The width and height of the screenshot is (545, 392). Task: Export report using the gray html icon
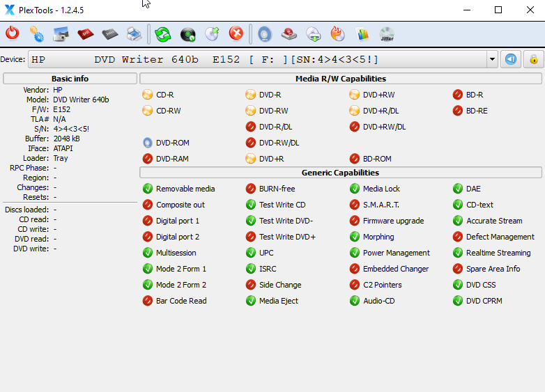click(x=110, y=34)
